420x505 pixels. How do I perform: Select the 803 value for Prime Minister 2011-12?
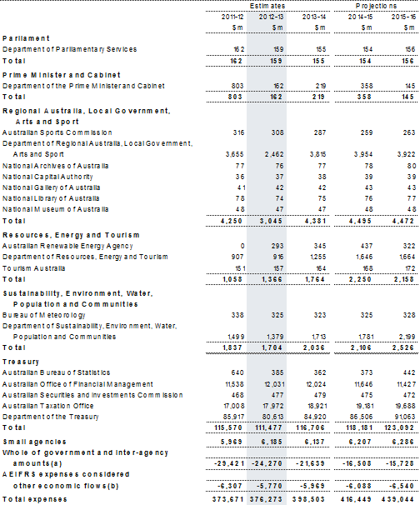[237, 86]
